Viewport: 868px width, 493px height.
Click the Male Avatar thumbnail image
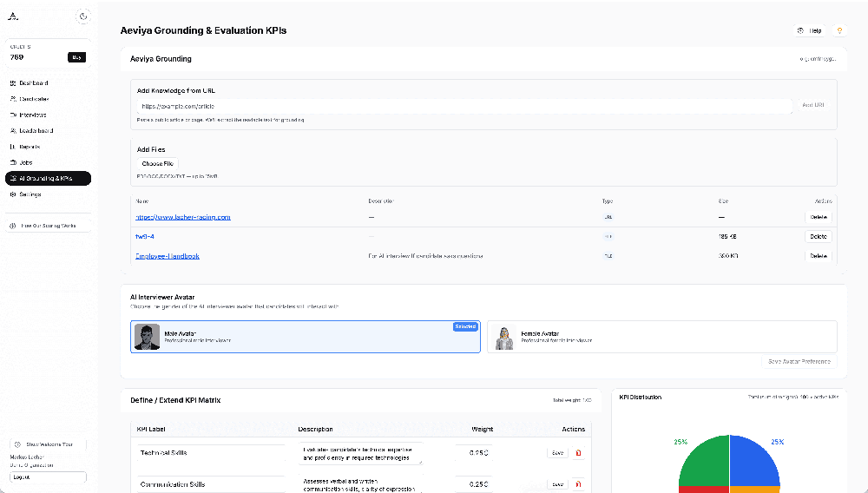[x=148, y=337]
